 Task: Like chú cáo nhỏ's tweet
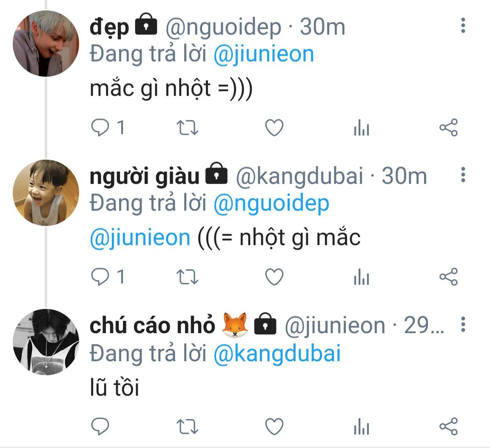point(274,426)
